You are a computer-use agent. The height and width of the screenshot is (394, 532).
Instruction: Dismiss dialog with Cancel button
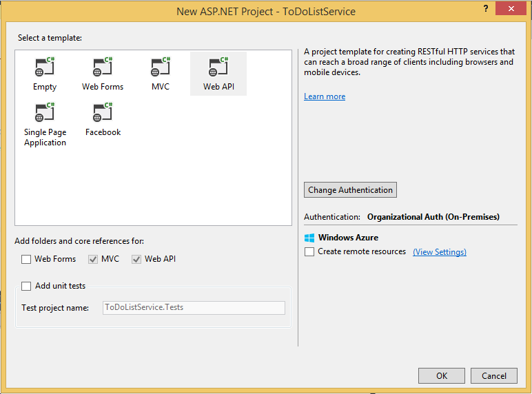[493, 375]
